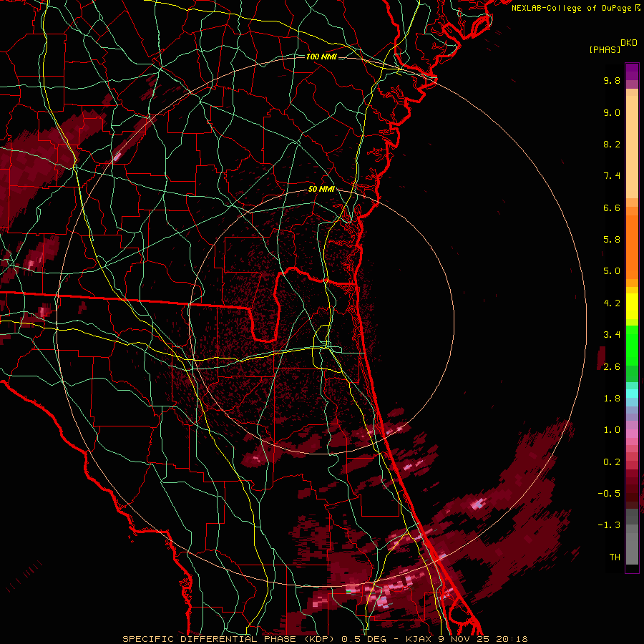
Task: Click the "8.2" scale value
Action: (x=612, y=145)
